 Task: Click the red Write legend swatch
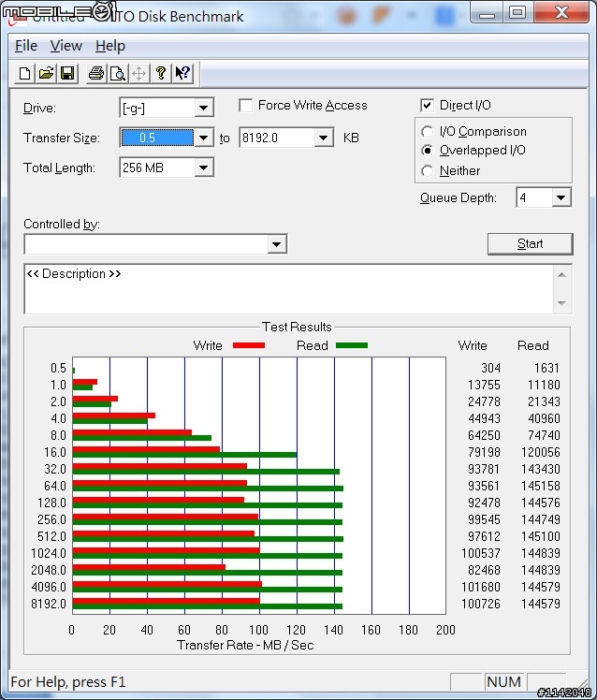click(x=249, y=345)
